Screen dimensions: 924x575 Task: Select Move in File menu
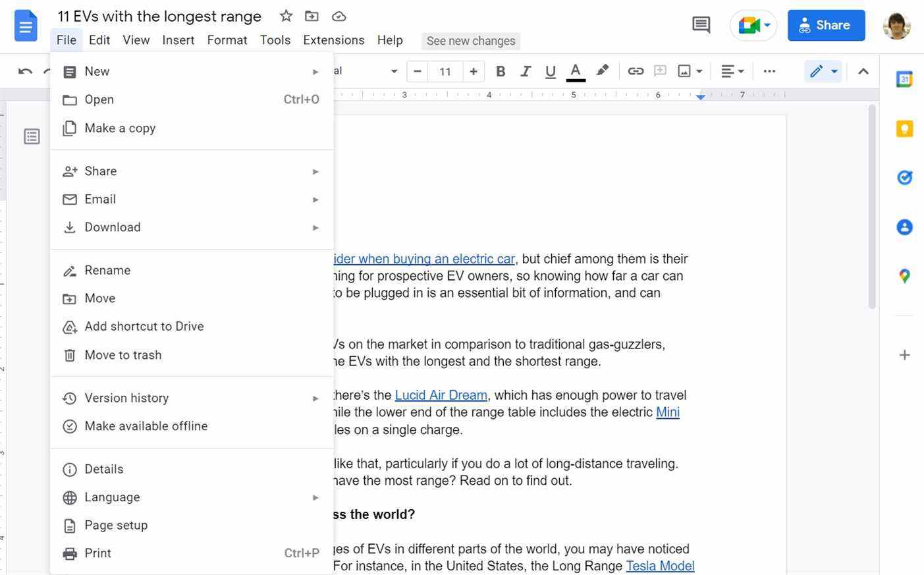[192, 298]
